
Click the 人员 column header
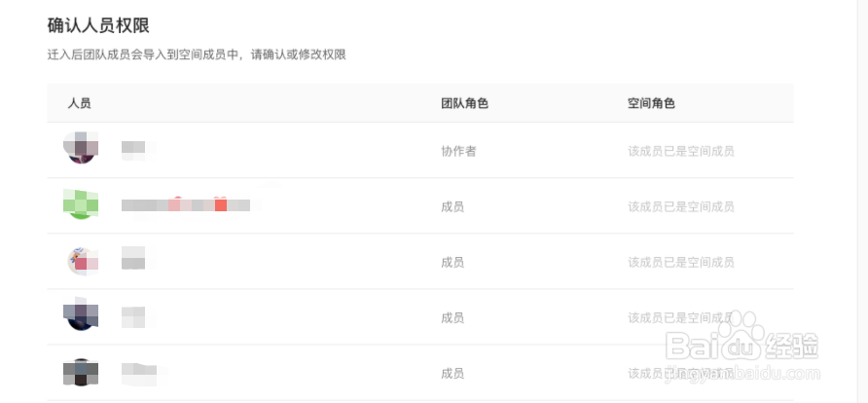click(x=79, y=103)
